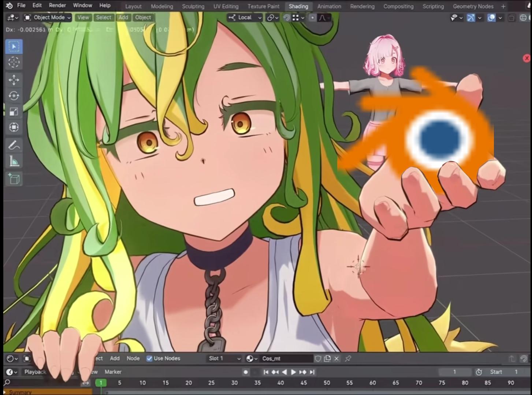Play animation in reverse
Image resolution: width=532 pixels, height=395 pixels.
284,372
